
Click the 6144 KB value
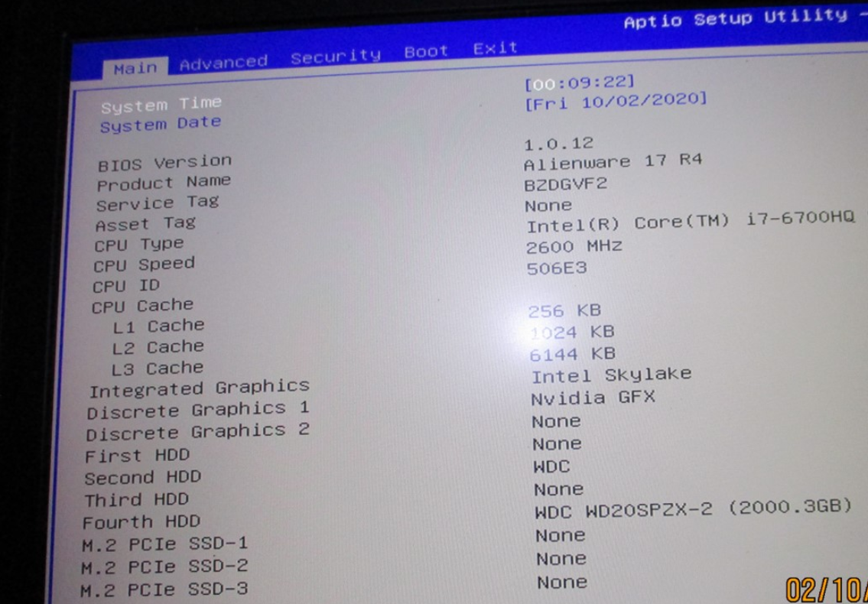[x=572, y=354]
